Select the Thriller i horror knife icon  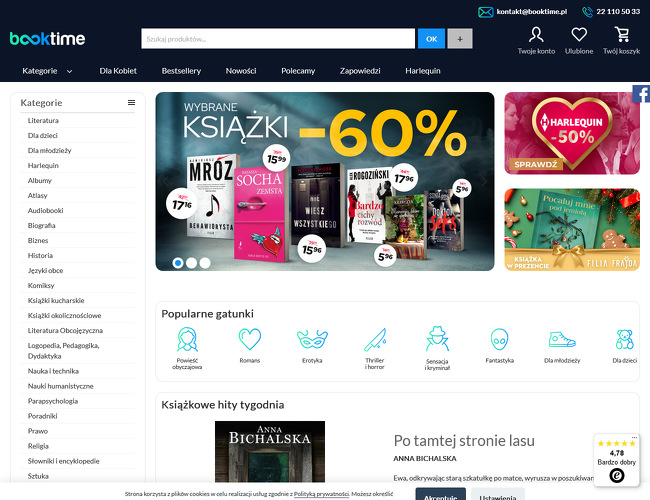(x=375, y=340)
